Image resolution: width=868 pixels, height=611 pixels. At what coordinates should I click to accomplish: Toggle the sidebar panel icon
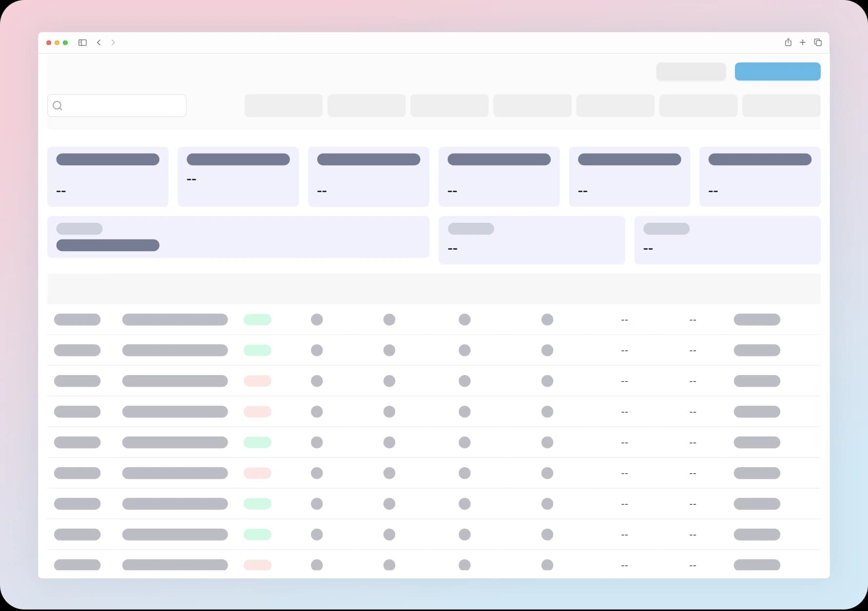(82, 43)
